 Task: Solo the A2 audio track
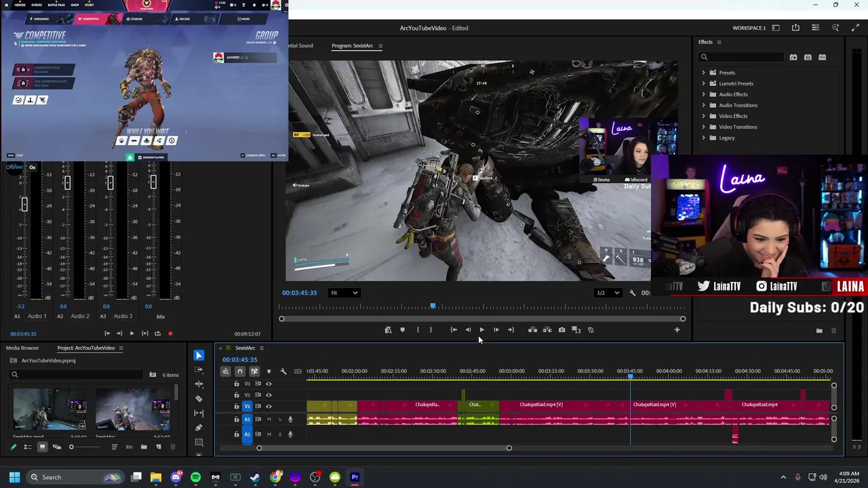[279, 434]
